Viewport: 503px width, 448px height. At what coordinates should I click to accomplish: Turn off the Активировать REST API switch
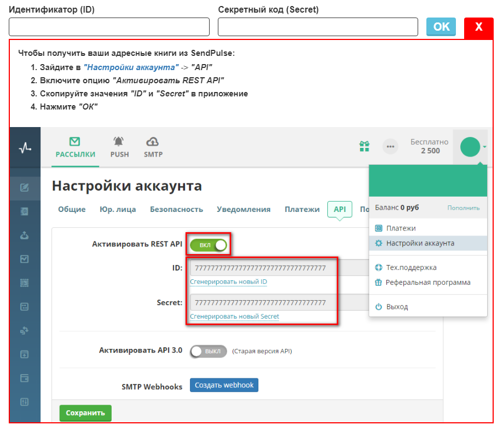click(x=208, y=245)
